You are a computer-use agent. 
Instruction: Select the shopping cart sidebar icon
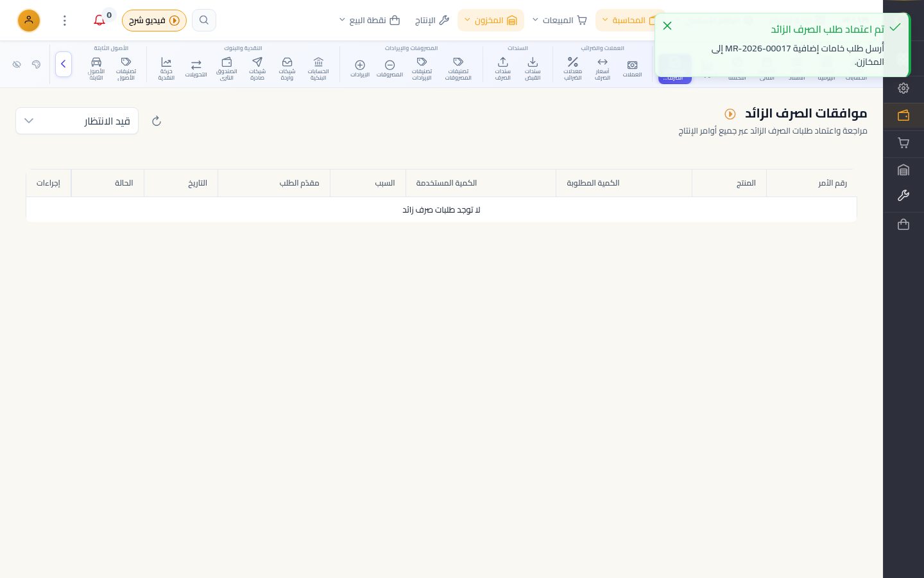pos(903,143)
